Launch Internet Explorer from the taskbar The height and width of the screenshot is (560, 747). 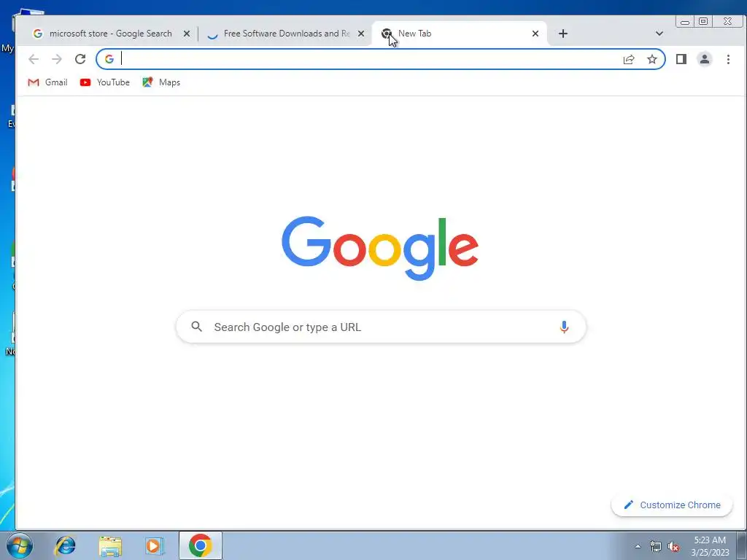point(65,545)
